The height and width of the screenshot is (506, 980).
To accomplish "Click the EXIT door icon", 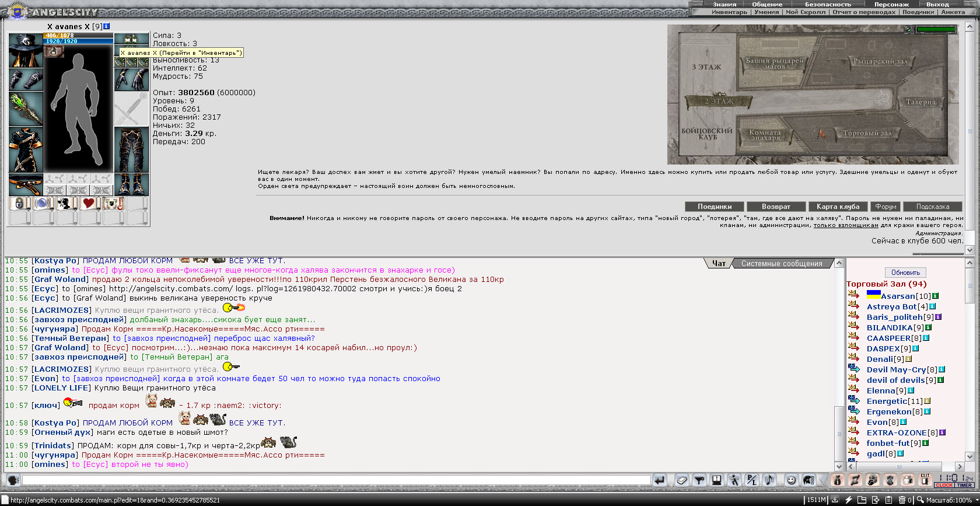I will pos(925,480).
